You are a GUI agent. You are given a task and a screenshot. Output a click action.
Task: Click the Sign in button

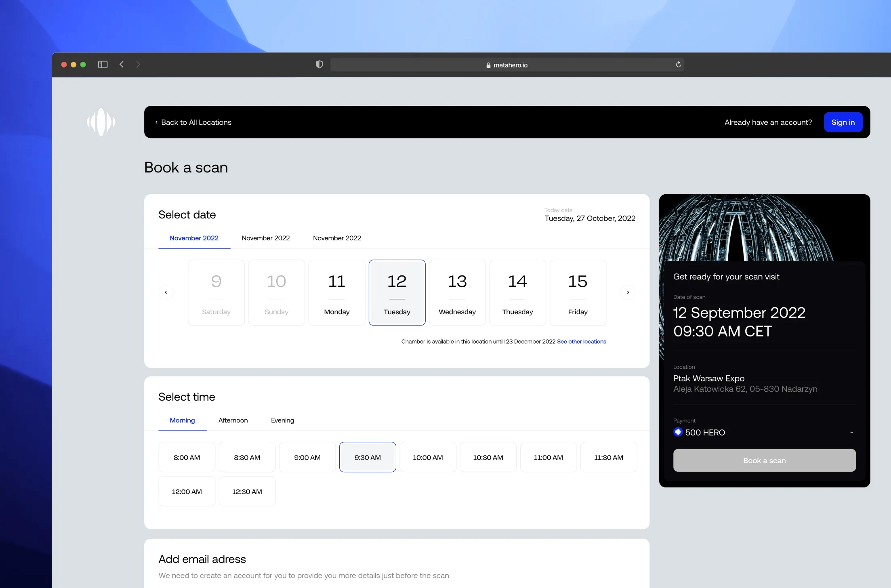(x=843, y=122)
